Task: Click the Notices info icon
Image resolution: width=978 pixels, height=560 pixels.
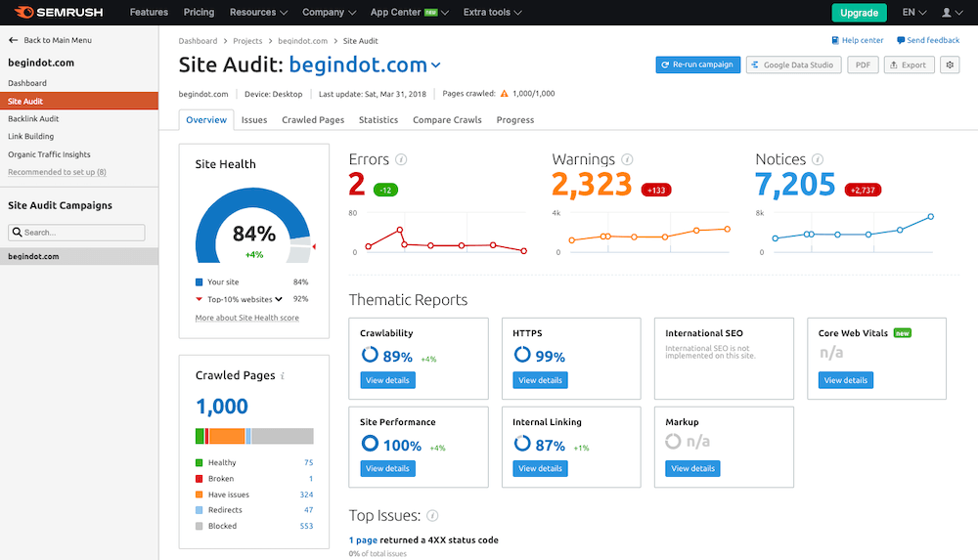Action: 817,159
